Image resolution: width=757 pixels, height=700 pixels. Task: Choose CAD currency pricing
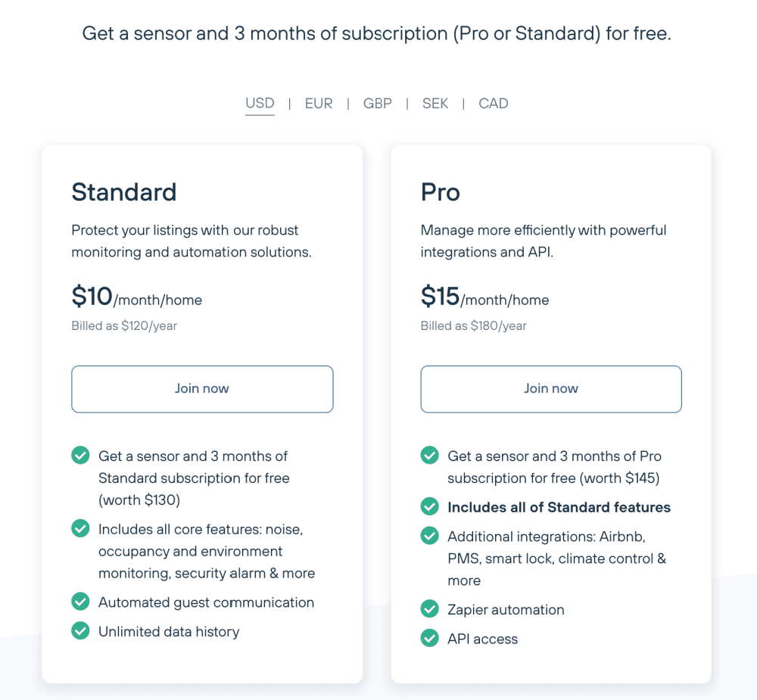[494, 104]
